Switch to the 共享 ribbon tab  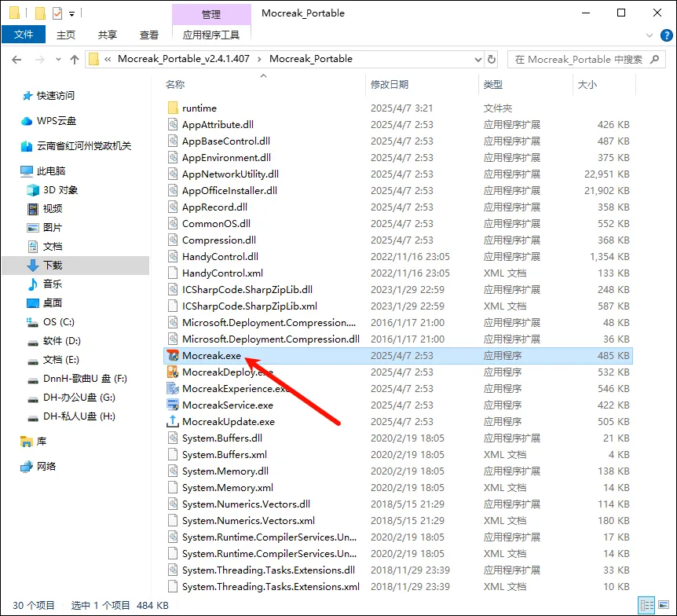(107, 35)
